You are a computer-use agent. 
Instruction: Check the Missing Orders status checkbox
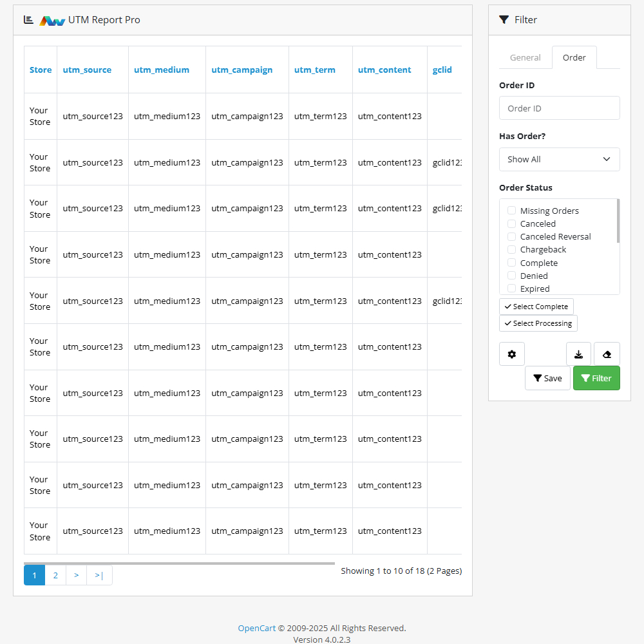(511, 211)
